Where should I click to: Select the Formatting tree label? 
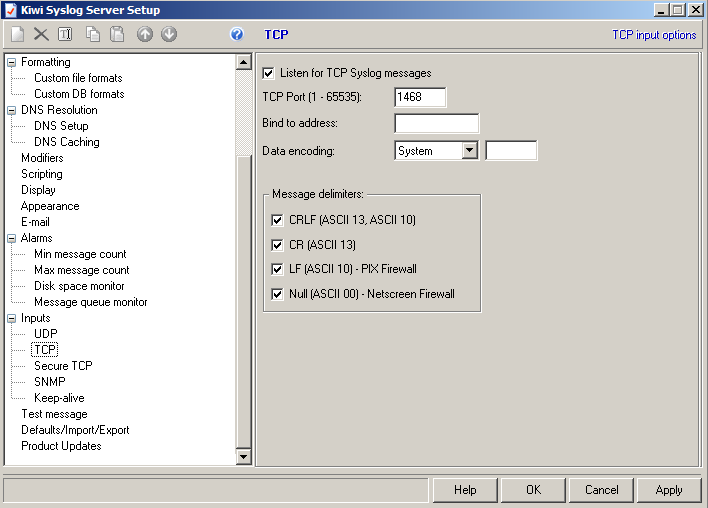46,62
